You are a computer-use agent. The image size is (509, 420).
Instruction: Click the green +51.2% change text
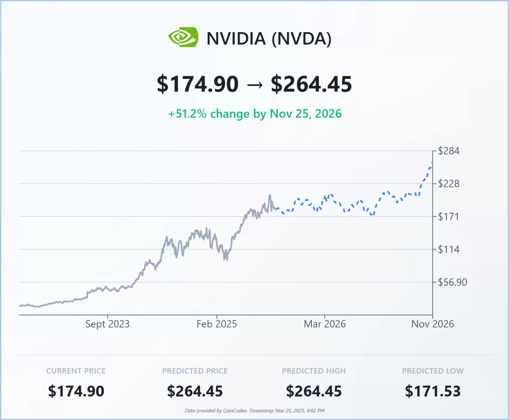click(254, 114)
